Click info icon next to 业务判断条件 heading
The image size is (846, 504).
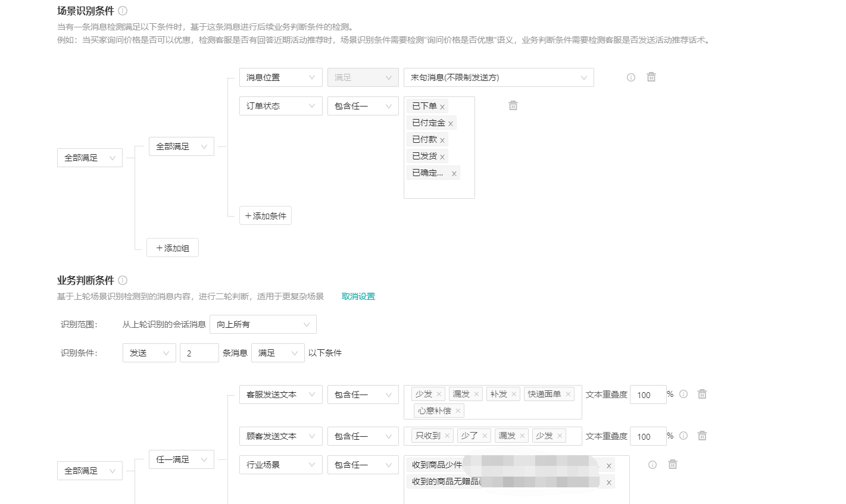(x=123, y=280)
